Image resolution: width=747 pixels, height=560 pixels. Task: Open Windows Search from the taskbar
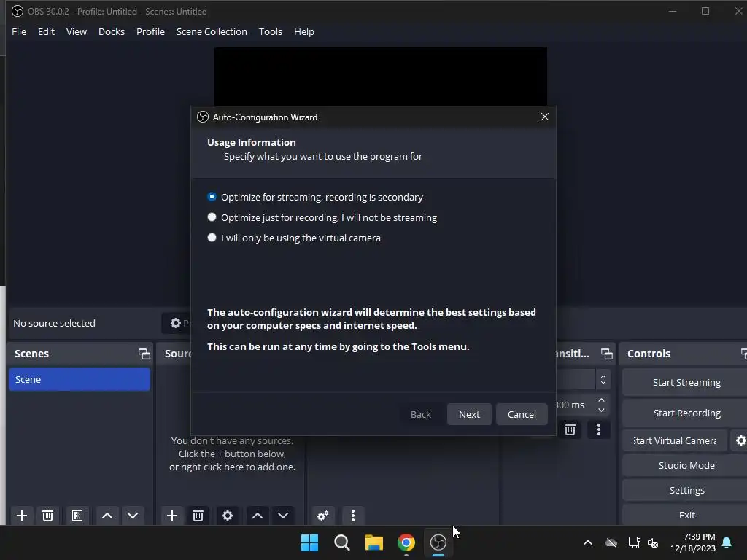341,542
